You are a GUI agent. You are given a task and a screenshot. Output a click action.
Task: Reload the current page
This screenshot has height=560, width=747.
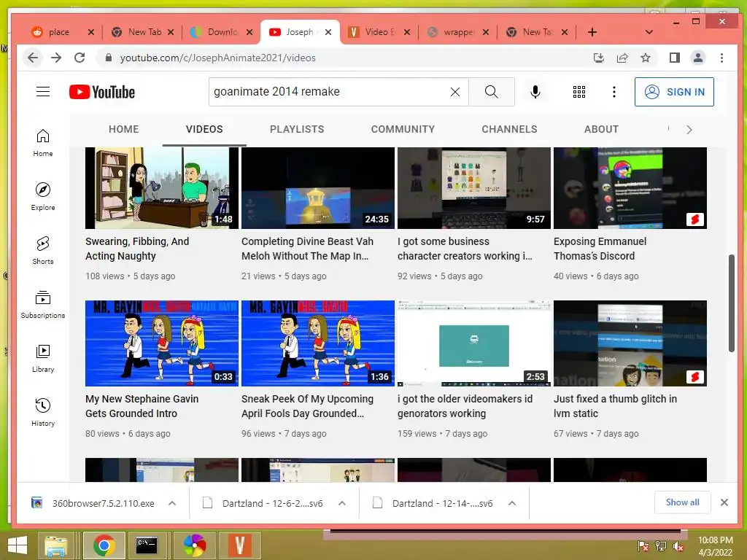coord(80,58)
